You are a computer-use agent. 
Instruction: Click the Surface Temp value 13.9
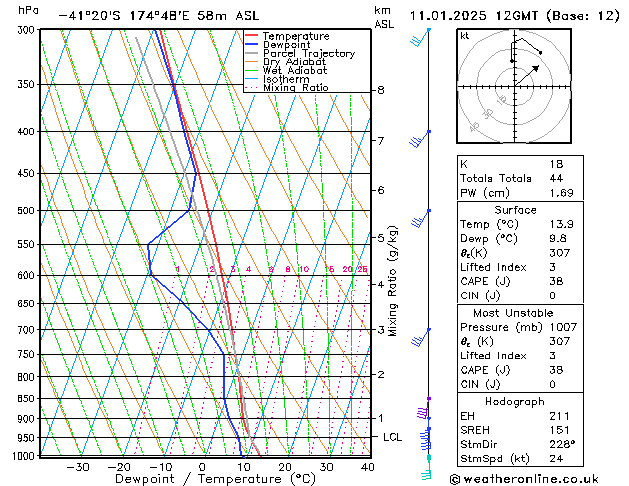(562, 224)
